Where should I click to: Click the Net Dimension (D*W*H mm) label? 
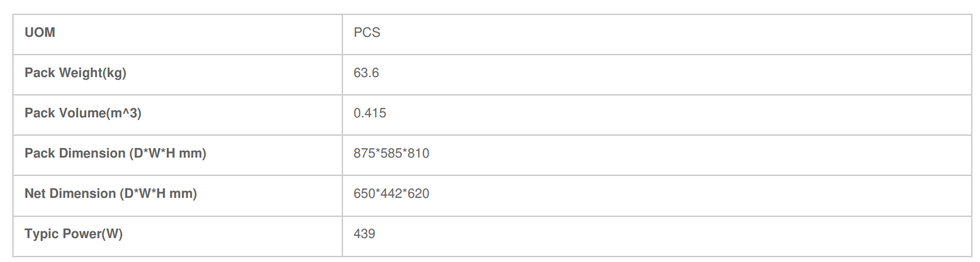[111, 194]
